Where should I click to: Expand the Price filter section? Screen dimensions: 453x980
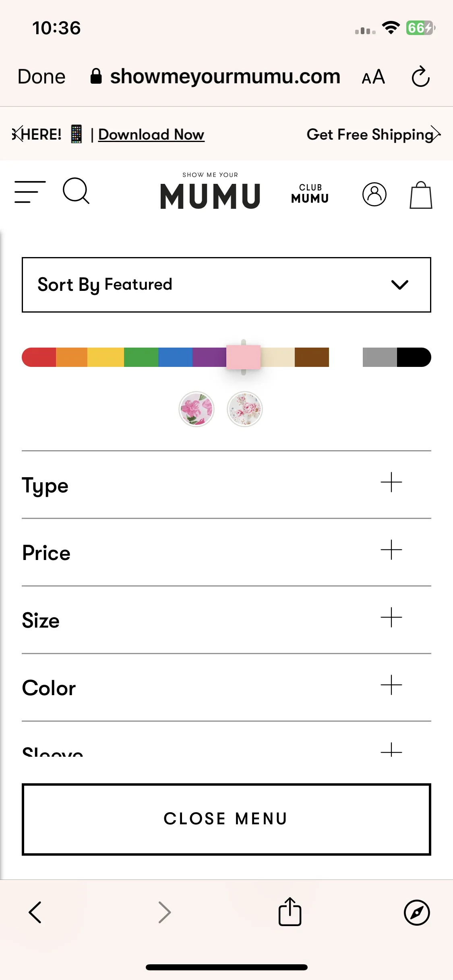click(226, 552)
